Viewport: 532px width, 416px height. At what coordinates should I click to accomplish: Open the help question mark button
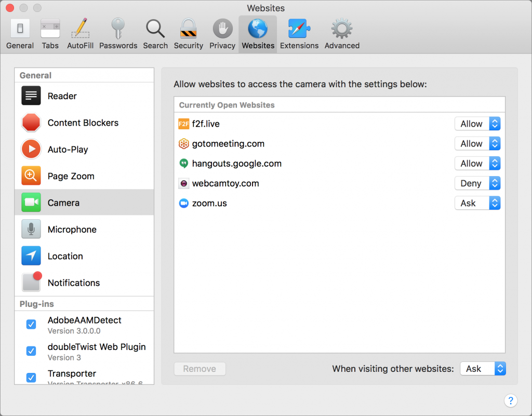pos(511,400)
